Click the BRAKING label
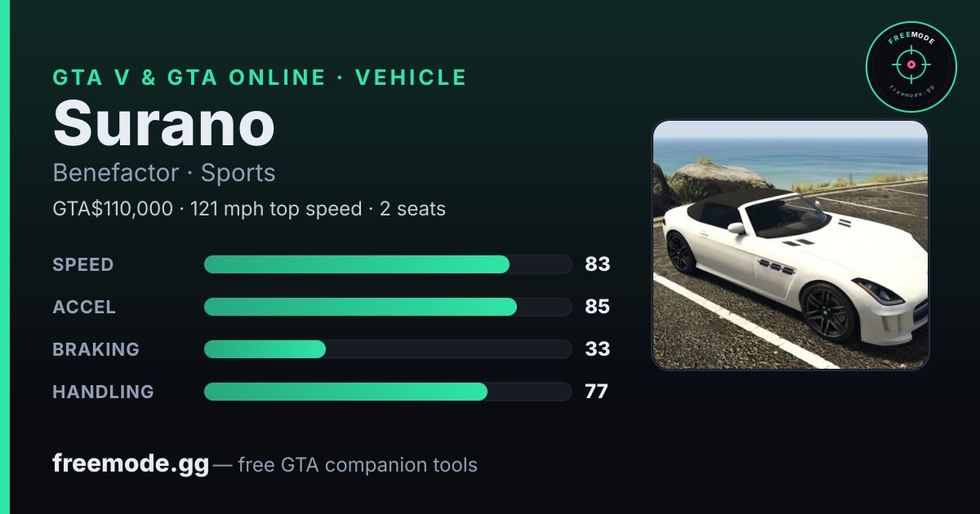The image size is (980, 514). coord(96,349)
